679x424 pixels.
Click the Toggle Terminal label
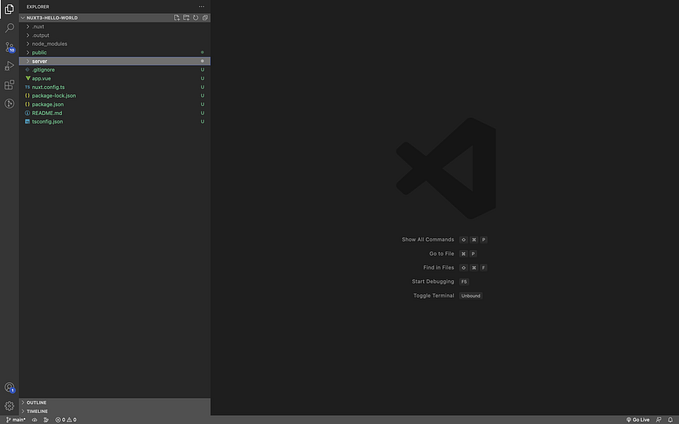[x=434, y=296]
